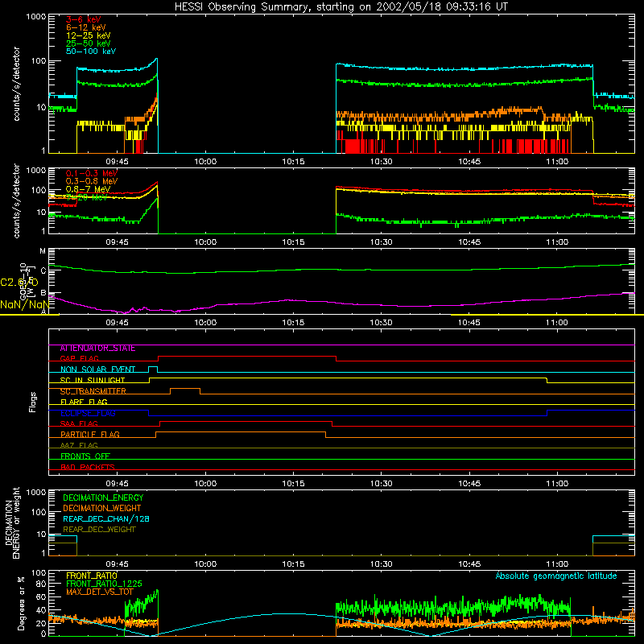Click the SAA_FLAG label
The width and height of the screenshot is (644, 644).
(79, 424)
